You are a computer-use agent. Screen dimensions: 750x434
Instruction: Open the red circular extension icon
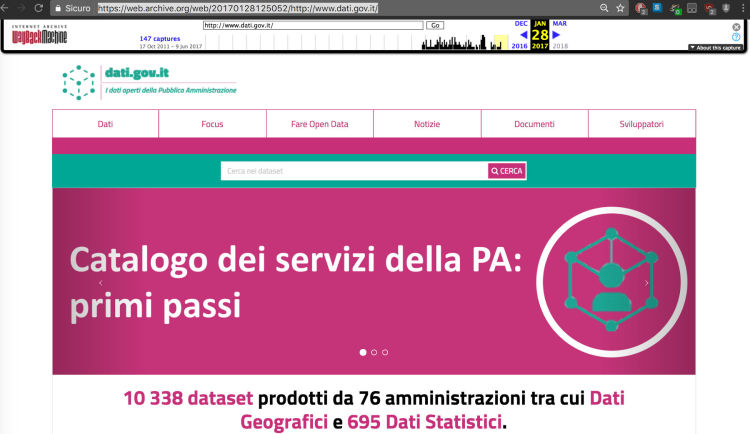[640, 8]
